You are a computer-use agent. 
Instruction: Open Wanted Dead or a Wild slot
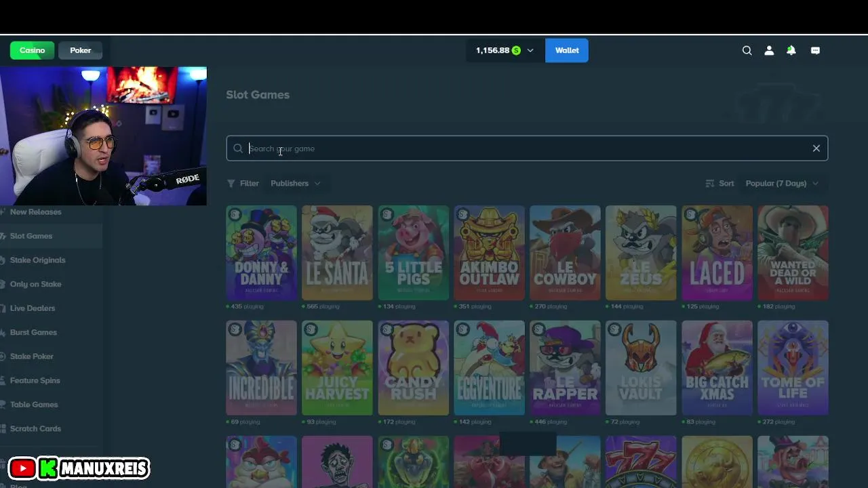[793, 253]
